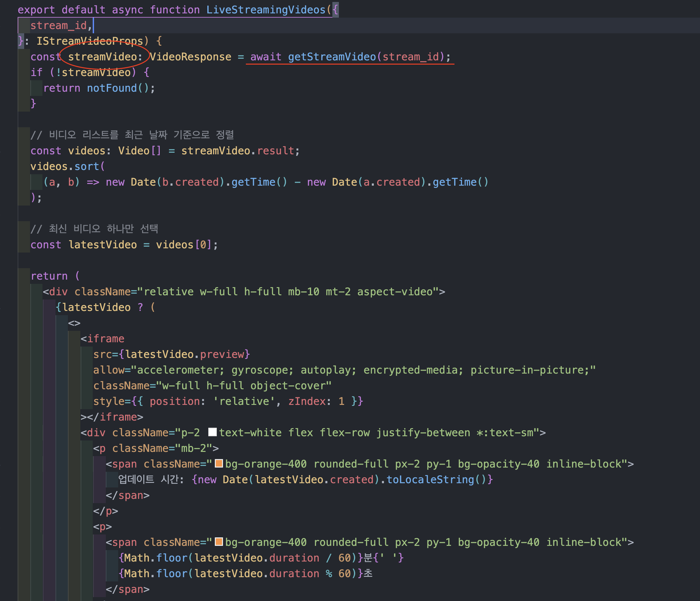Screen dimensions: 700x601
Task: Click the Korean comment about sorting videos
Action: point(132,135)
